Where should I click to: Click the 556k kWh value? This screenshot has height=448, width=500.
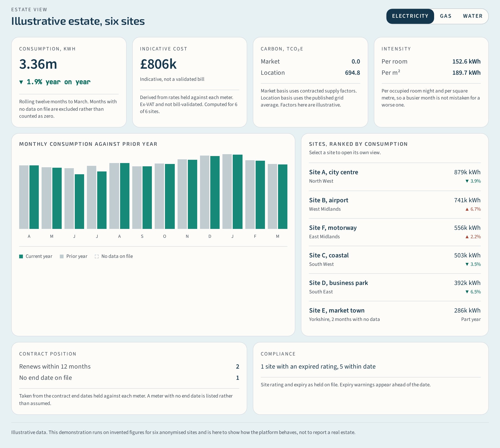coord(467,228)
